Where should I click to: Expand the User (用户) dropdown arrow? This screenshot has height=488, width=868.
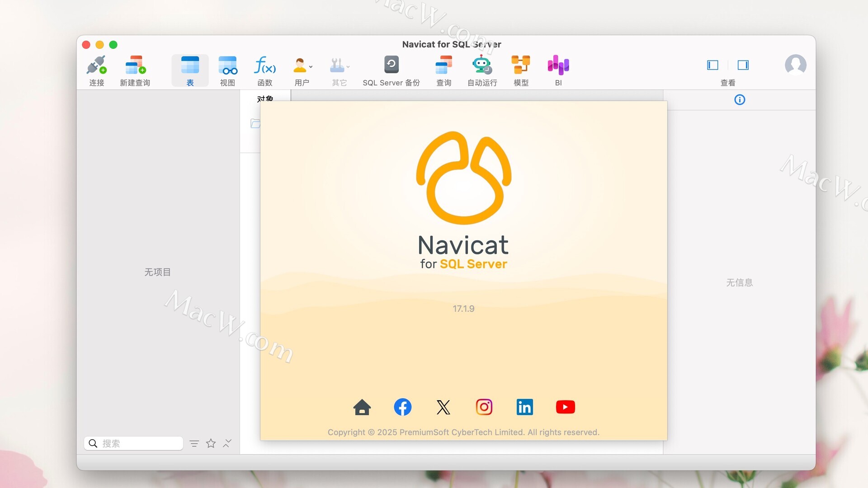(311, 67)
